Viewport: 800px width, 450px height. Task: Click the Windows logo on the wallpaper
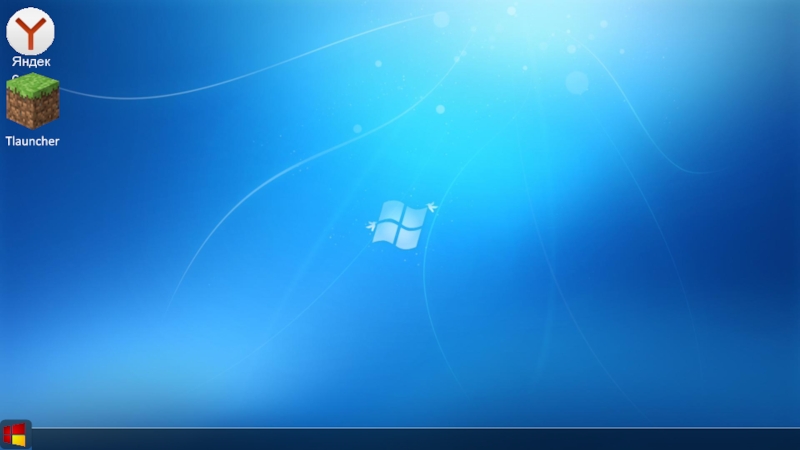pyautogui.click(x=399, y=223)
